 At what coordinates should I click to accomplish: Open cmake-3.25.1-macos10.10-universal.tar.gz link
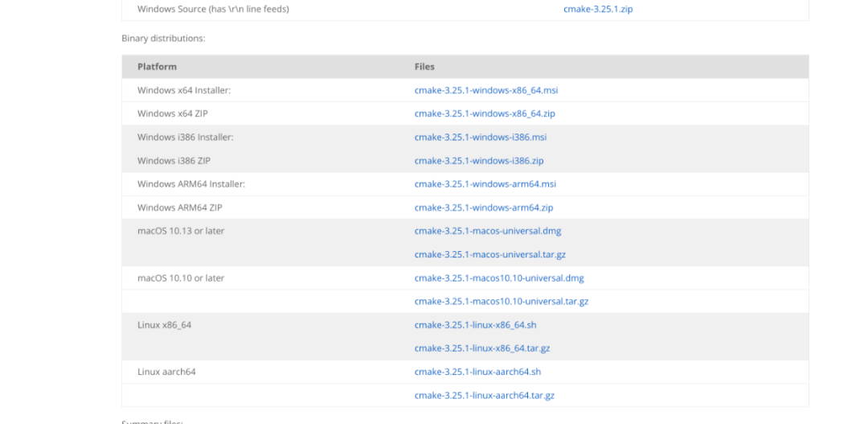pos(502,302)
